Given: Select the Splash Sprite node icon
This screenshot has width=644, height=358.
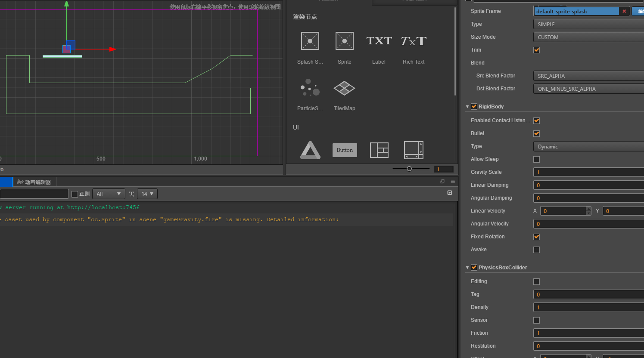Looking at the screenshot, I should [x=310, y=41].
